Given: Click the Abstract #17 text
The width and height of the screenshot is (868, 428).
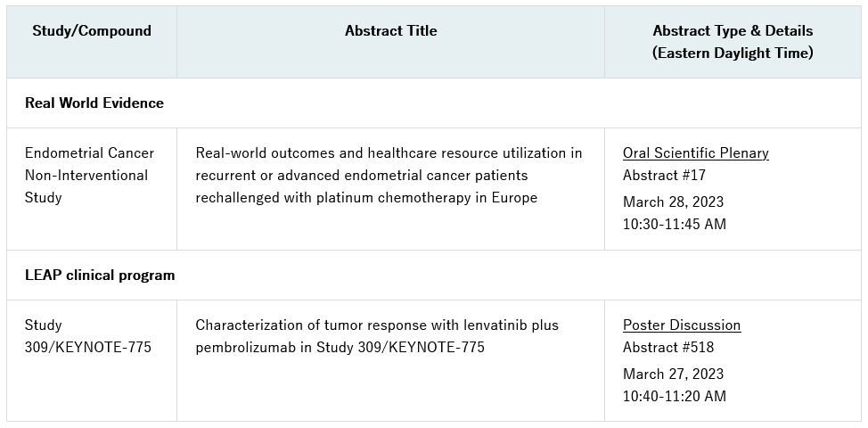Looking at the screenshot, I should tap(662, 176).
